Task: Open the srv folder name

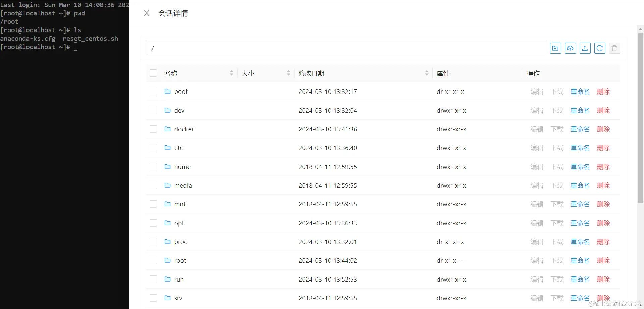Action: [x=178, y=298]
